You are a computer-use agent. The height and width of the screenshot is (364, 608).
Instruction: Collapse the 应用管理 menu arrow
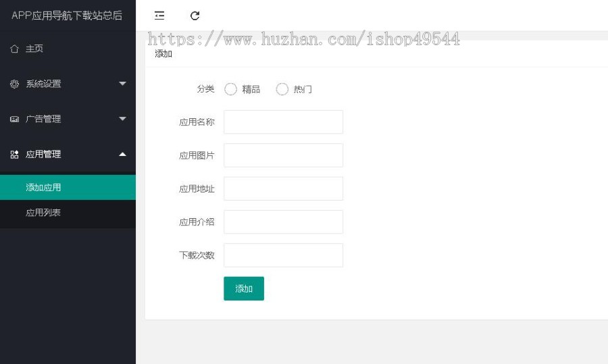click(122, 154)
